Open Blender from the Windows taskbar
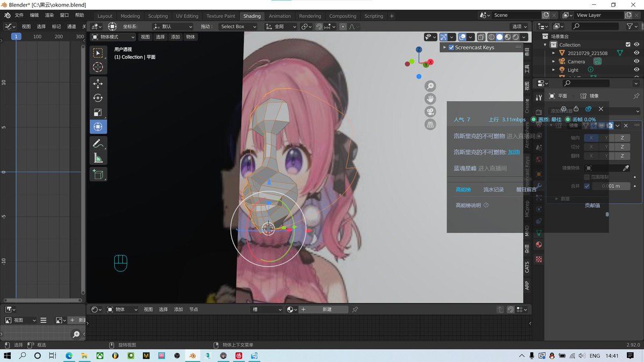 (x=193, y=356)
